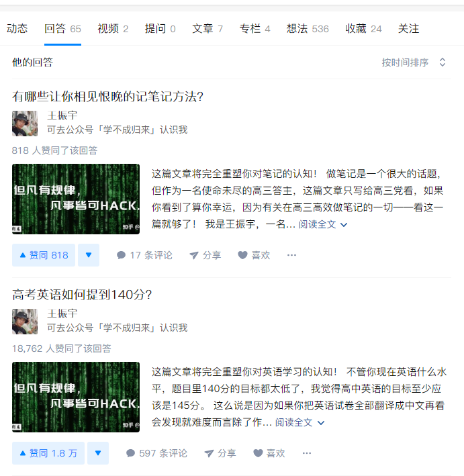
Task: Open the 按时间排序 sort dropdown
Action: click(x=414, y=62)
